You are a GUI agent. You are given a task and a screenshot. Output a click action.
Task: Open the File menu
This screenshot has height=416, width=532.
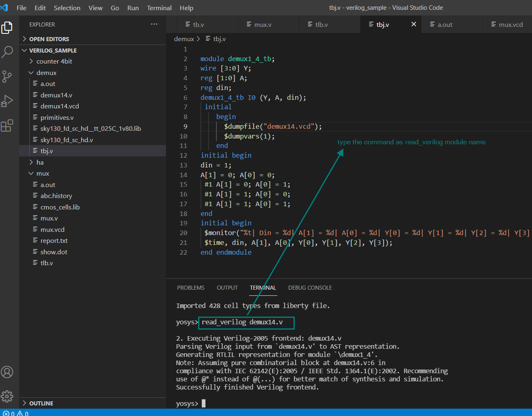[22, 8]
